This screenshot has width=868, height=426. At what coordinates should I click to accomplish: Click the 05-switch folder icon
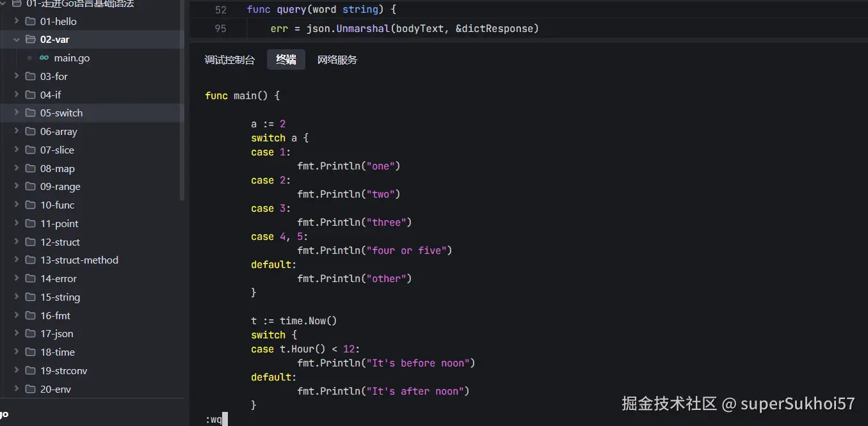pos(30,113)
